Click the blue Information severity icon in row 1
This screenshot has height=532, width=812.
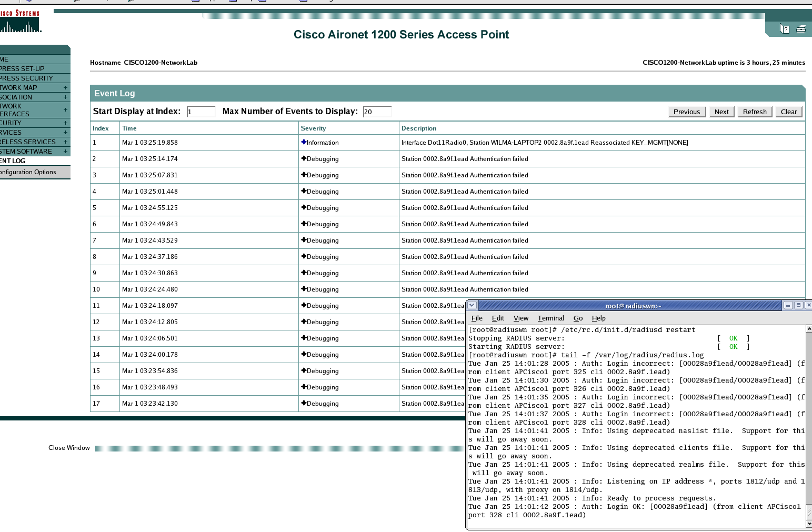click(304, 142)
